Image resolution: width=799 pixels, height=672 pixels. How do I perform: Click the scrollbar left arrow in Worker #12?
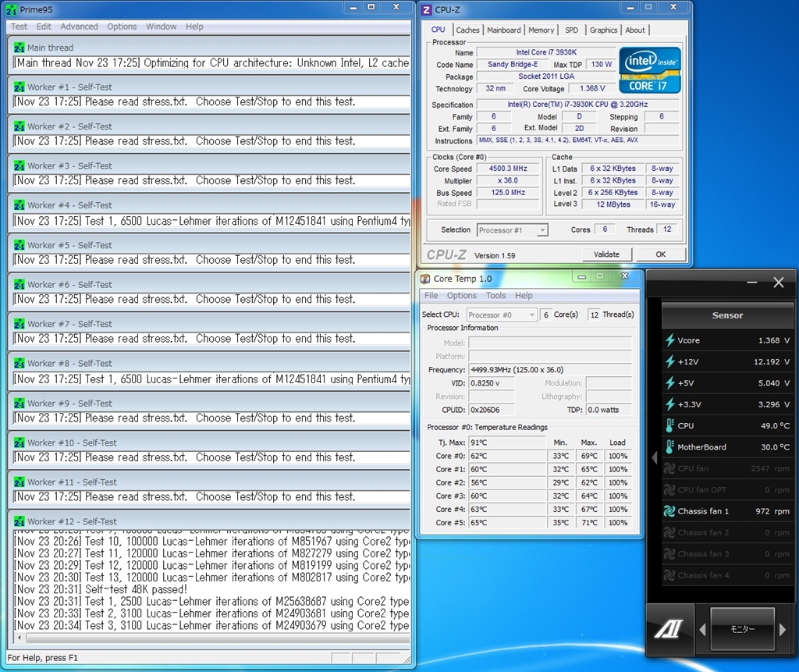(20, 638)
